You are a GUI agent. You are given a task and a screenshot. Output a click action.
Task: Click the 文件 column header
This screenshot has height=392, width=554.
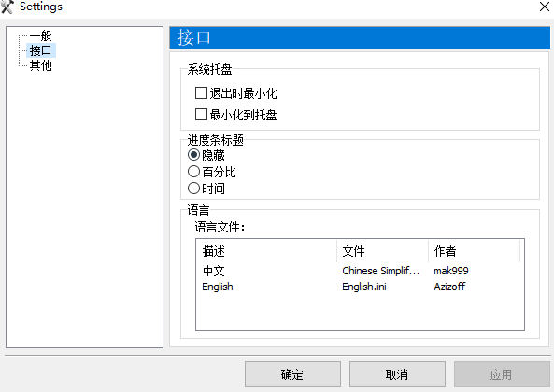point(383,251)
